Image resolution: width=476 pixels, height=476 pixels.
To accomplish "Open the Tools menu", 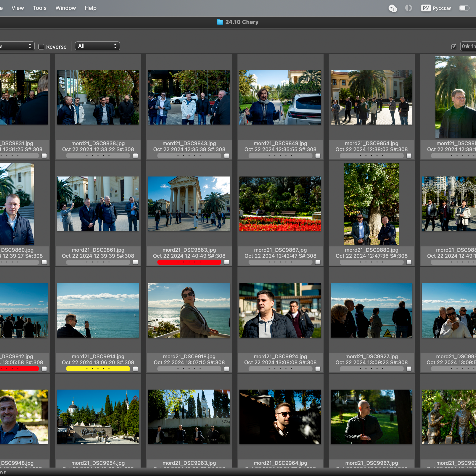I will pos(40,8).
